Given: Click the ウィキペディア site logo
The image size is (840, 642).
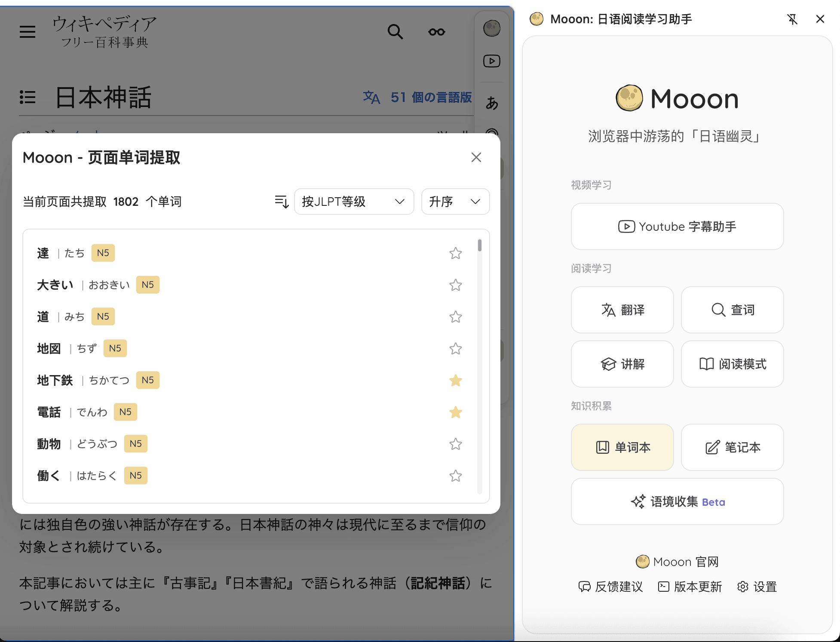Looking at the screenshot, I should click(x=104, y=31).
